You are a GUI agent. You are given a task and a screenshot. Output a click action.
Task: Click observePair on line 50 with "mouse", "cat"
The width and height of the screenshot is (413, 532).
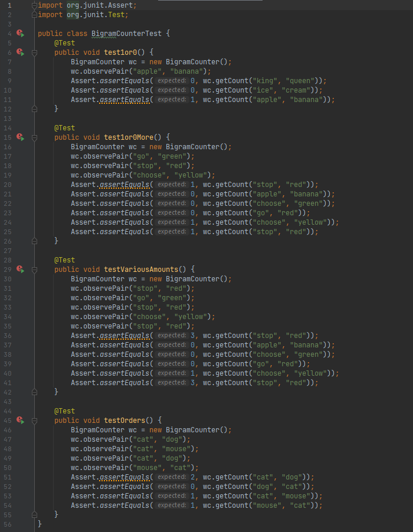tap(106, 468)
